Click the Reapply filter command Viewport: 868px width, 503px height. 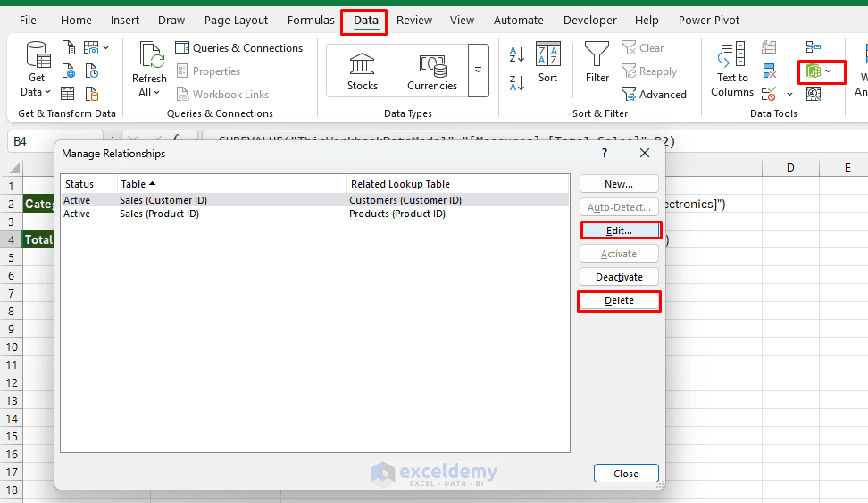649,71
